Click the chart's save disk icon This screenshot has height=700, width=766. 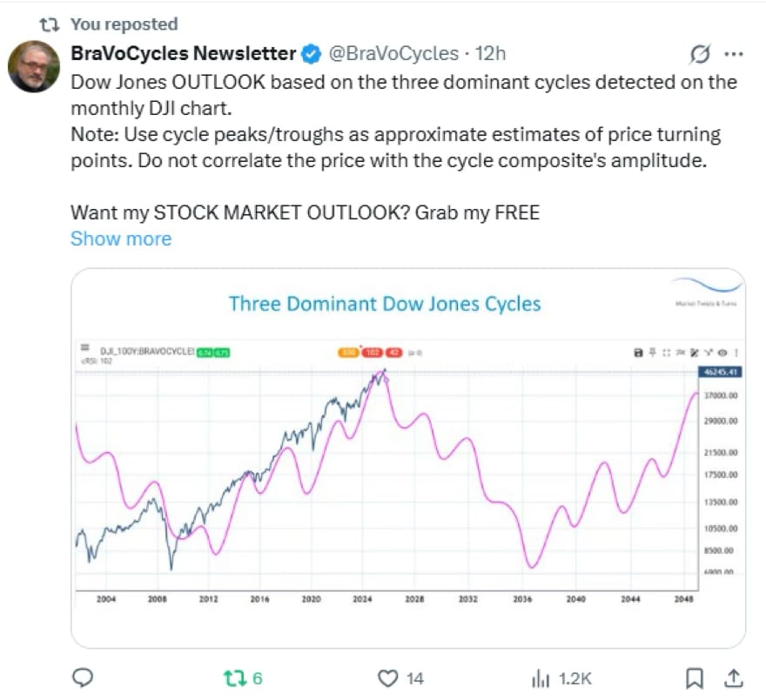(x=638, y=353)
